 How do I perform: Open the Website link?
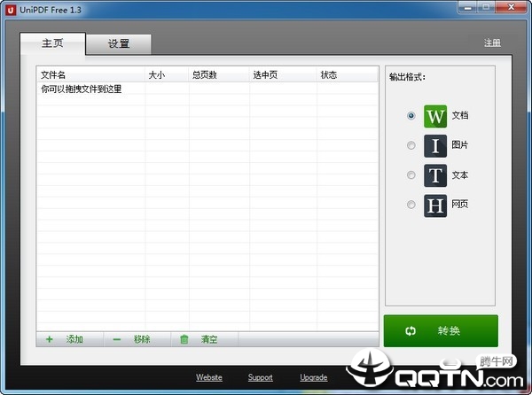209,377
